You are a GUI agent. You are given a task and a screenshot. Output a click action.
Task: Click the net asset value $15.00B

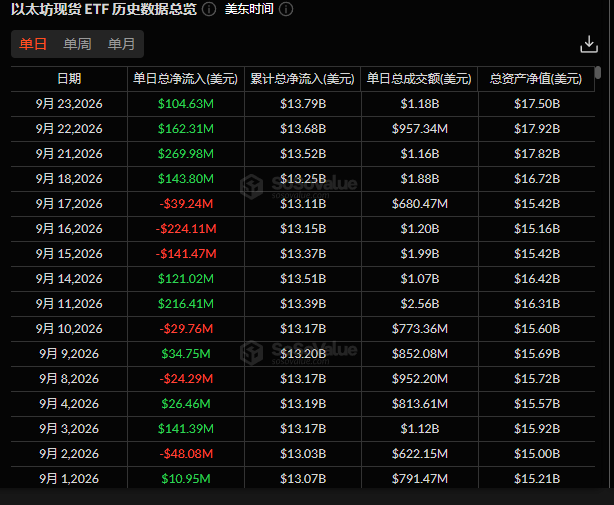click(x=537, y=454)
